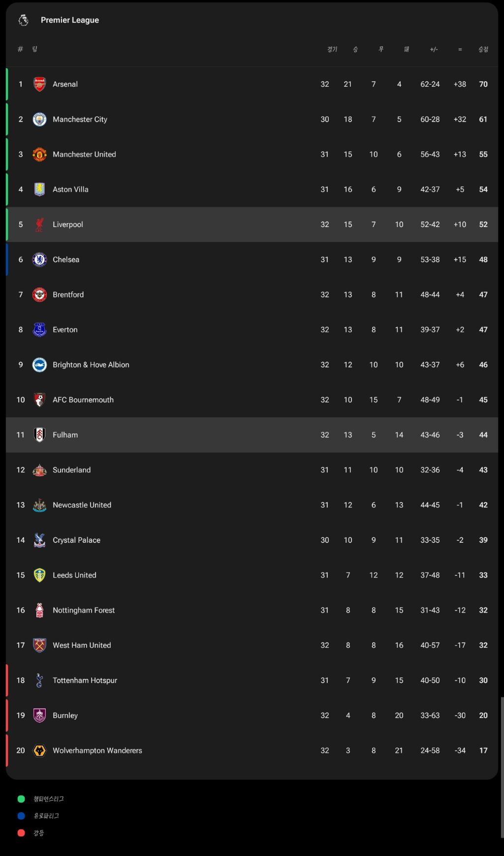Viewport: 504px width, 856px height.
Task: Select the Chelsea club badge
Action: pyautogui.click(x=39, y=260)
